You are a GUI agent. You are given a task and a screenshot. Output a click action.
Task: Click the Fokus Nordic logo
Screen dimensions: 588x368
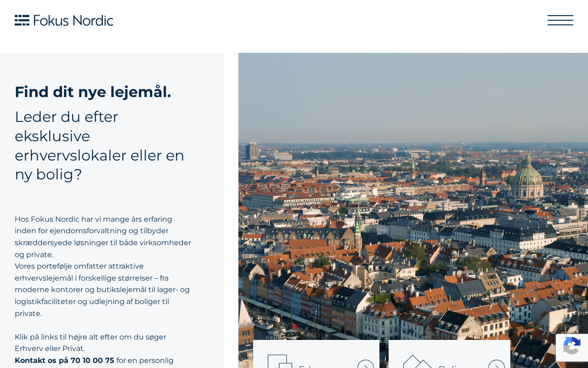64,20
